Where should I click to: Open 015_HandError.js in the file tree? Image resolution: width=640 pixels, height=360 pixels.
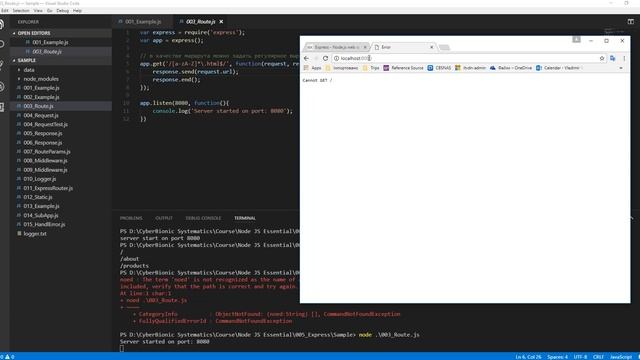pyautogui.click(x=44, y=224)
